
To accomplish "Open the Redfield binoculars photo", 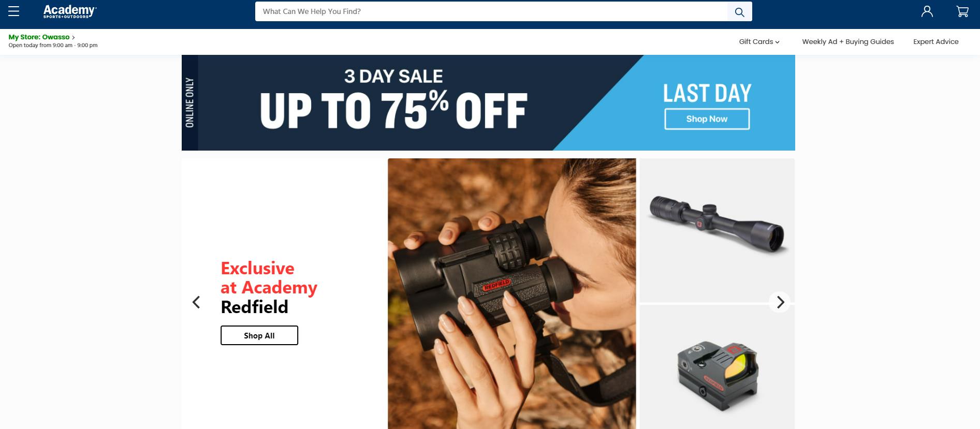I will 511,293.
